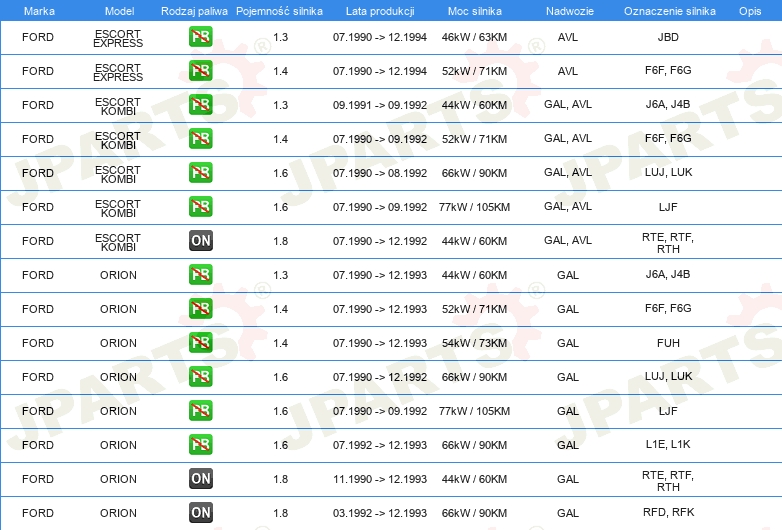
Task: Select production years 07.1992 -> 12.1993
Action: pos(380,445)
